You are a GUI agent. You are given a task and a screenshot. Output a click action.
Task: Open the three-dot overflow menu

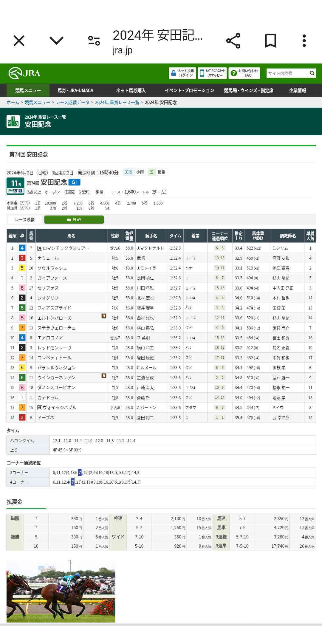pyautogui.click(x=304, y=41)
